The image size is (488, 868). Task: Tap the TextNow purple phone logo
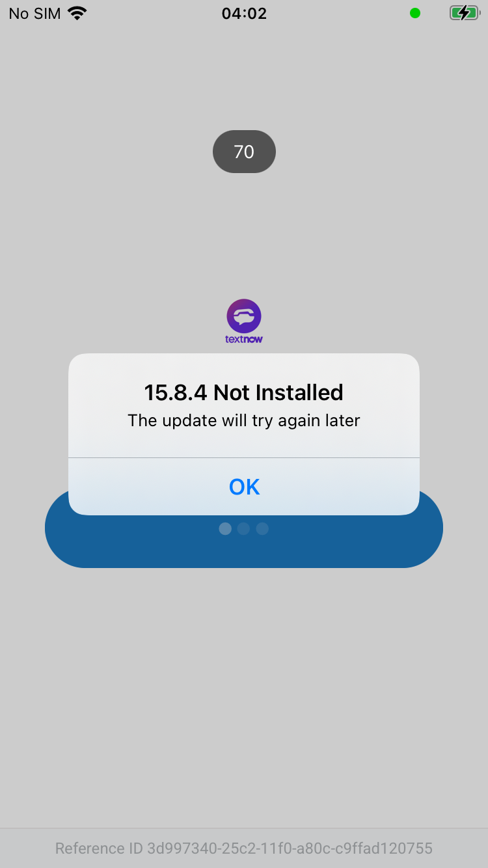coord(244,316)
